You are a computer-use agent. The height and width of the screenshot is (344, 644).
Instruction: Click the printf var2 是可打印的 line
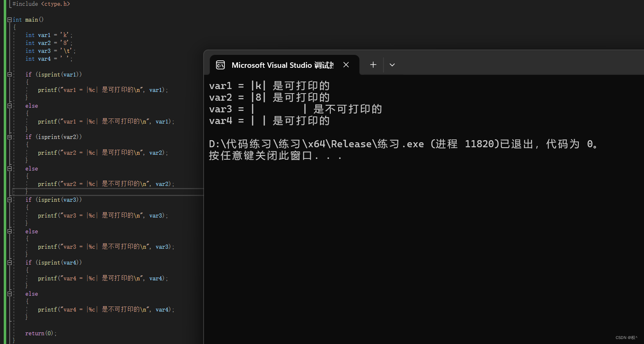(103, 153)
